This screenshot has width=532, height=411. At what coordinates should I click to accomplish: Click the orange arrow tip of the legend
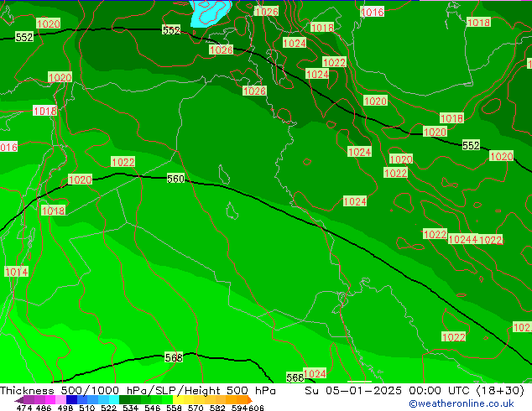[250, 400]
